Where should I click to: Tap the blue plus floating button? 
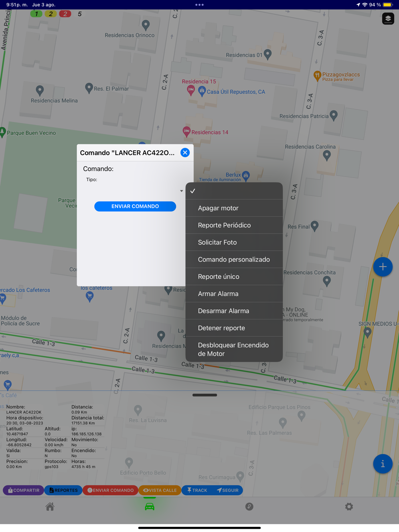(x=383, y=267)
